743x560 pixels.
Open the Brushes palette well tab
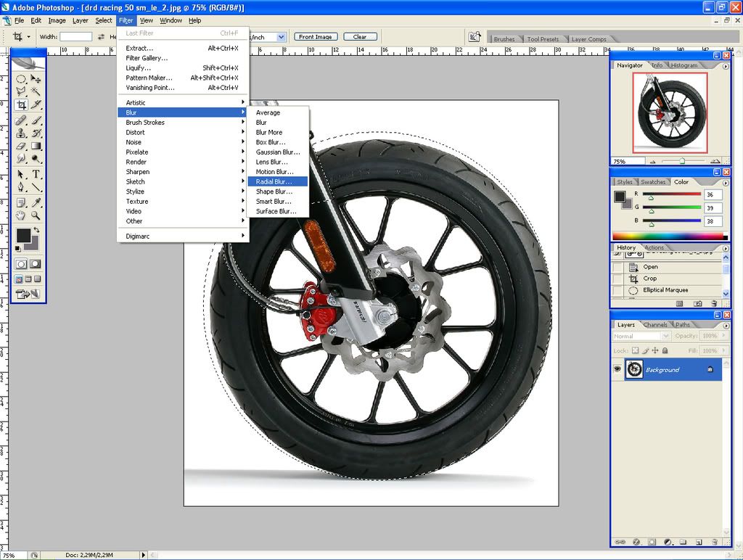point(504,39)
